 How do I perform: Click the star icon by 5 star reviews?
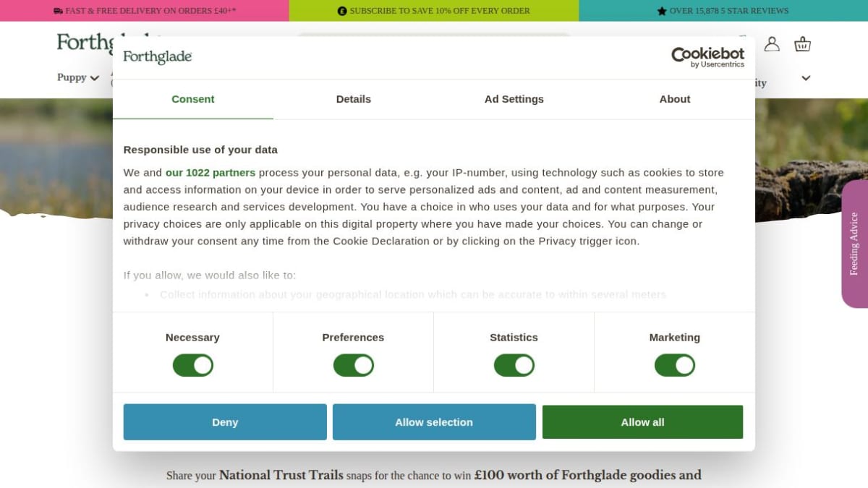click(x=662, y=11)
